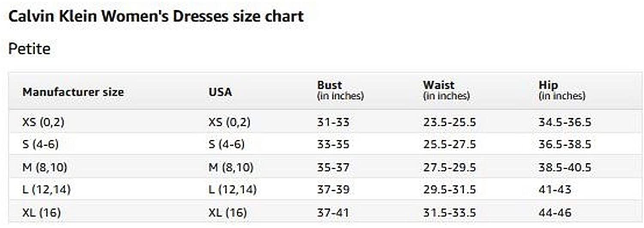Click the Bust column header
Viewport: 644px width, 228px height.
pos(330,85)
